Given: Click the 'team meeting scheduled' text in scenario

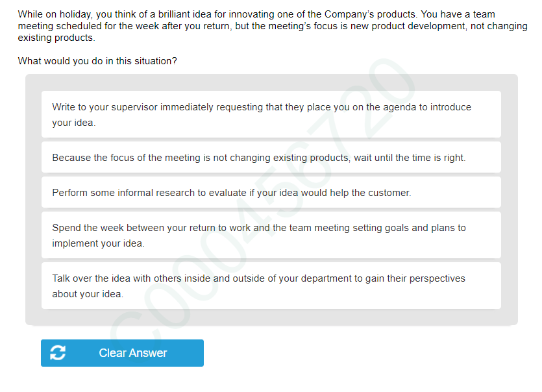Looking at the screenshot, I should pos(95,26).
